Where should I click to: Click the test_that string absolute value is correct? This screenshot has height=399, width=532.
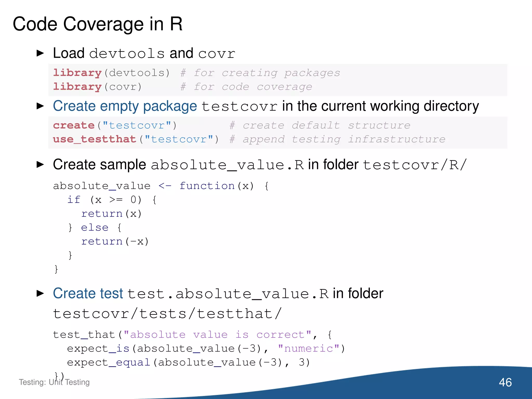tap(218, 335)
